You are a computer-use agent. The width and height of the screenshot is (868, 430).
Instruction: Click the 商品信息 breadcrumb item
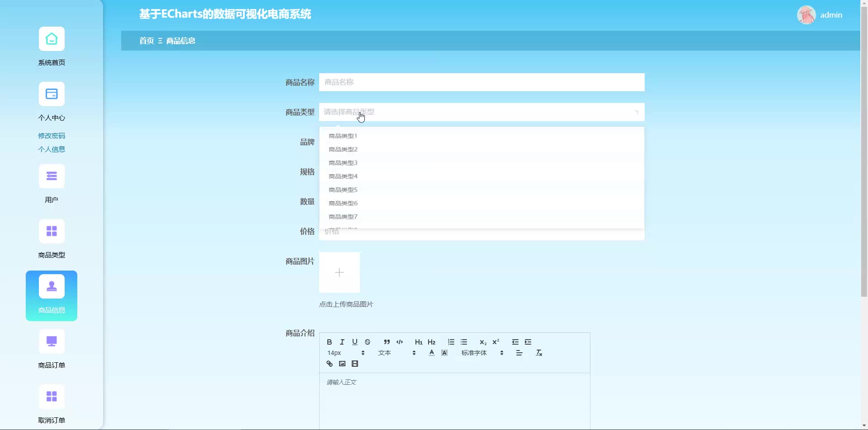click(x=181, y=41)
